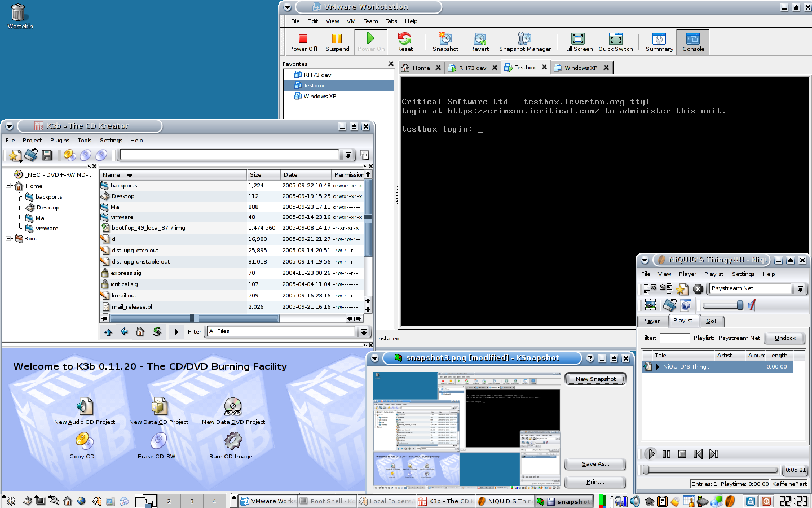The width and height of the screenshot is (812, 508).
Task: Open the VM menu in VMware Workstation
Action: pos(351,21)
